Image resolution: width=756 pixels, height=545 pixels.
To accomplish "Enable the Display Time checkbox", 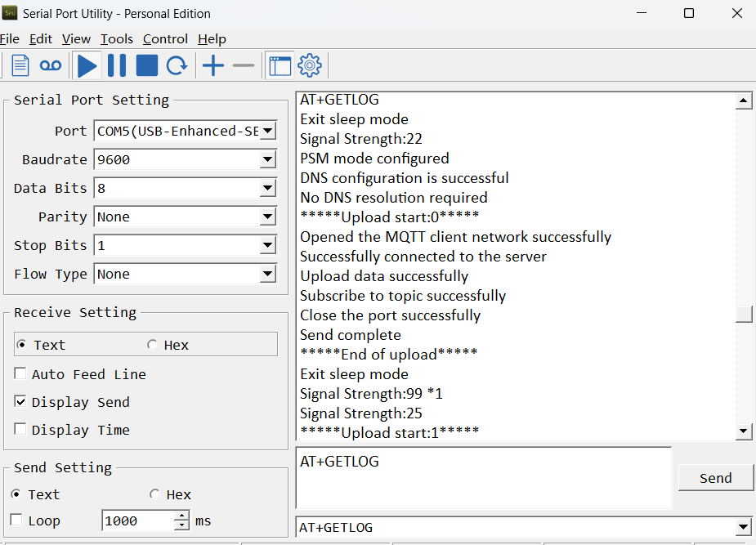I will (x=20, y=429).
